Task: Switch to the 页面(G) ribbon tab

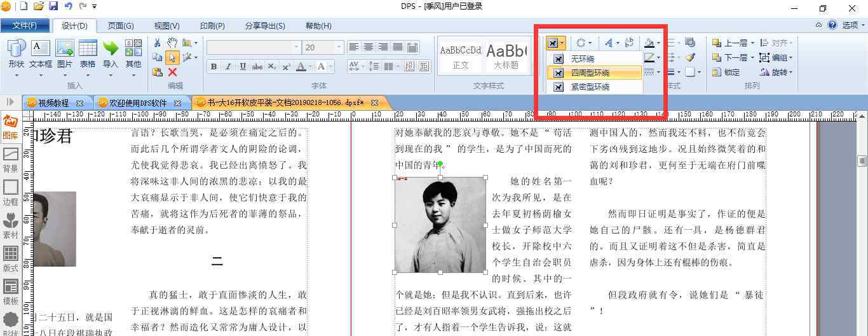Action: [121, 25]
